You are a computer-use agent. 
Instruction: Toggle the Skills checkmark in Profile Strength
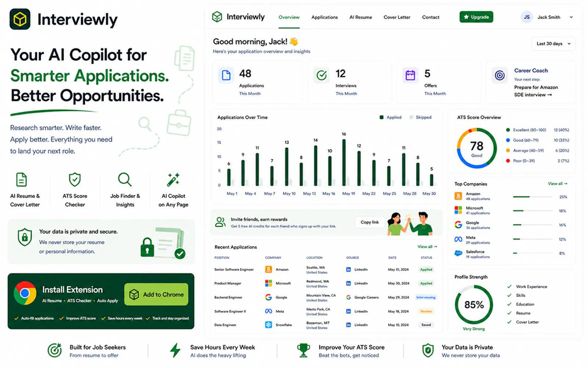pyautogui.click(x=509, y=296)
